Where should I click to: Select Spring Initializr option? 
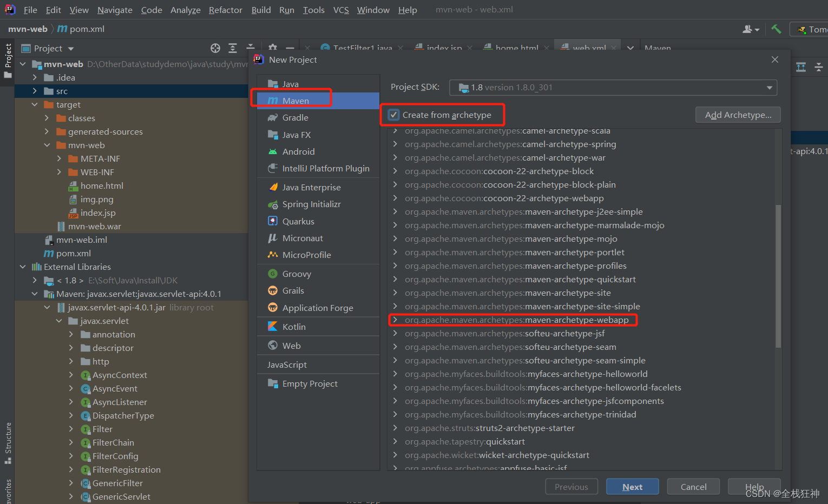click(318, 204)
